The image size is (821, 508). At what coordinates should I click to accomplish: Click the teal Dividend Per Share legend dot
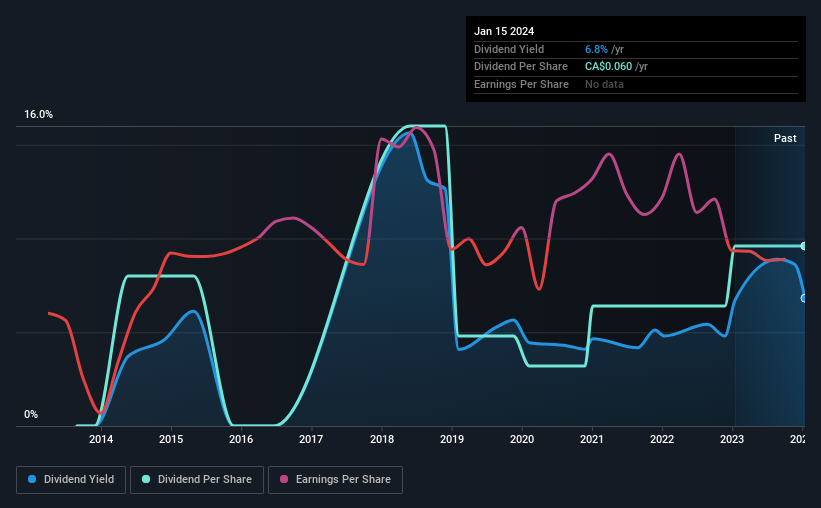coord(146,479)
